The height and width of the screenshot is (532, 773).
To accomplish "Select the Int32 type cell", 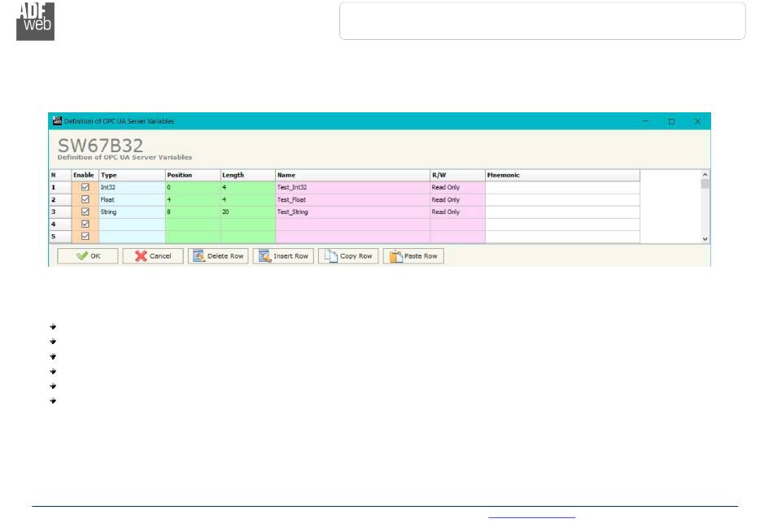I will point(132,187).
